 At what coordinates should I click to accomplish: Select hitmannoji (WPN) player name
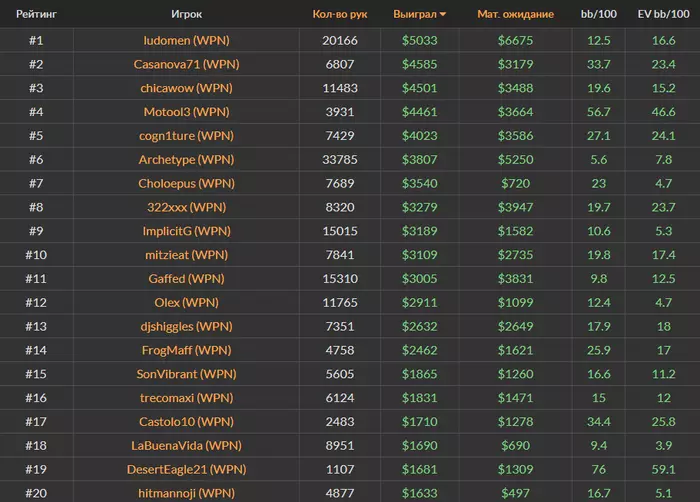tap(186, 493)
